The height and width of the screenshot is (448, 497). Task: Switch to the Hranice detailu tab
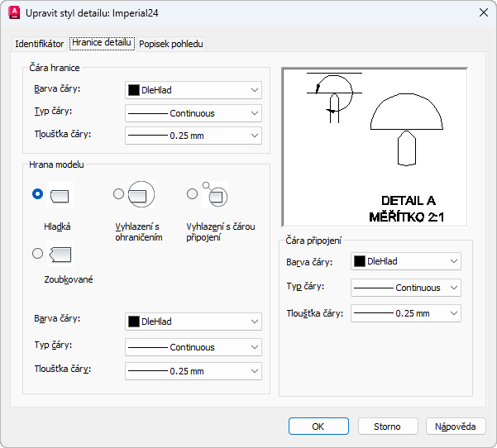[x=102, y=42]
